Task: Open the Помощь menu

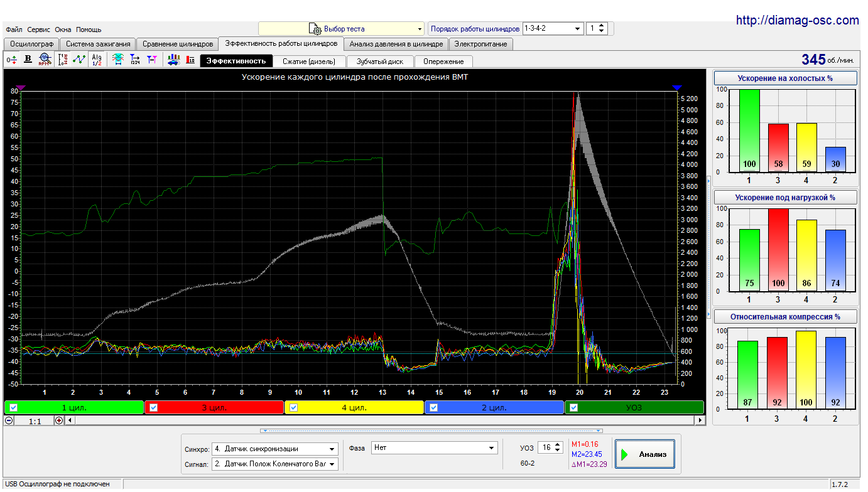Action: click(89, 29)
